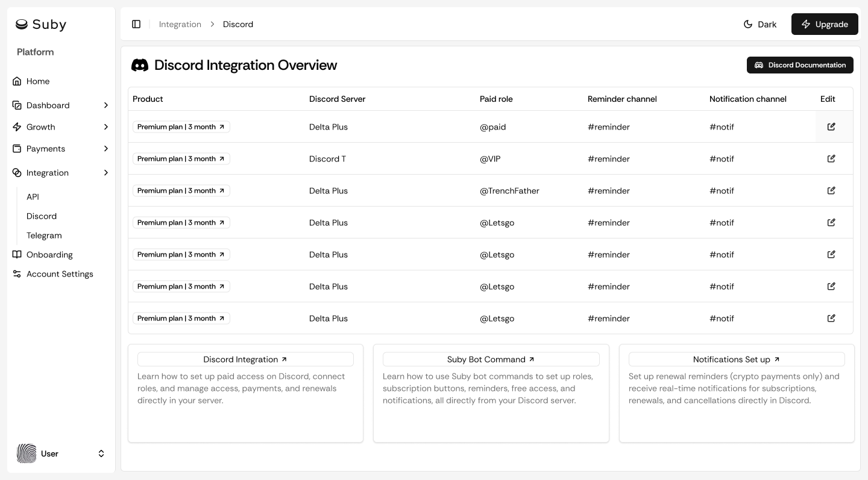This screenshot has width=868, height=480.
Task: Click the Integration breadcrumb
Action: [180, 24]
